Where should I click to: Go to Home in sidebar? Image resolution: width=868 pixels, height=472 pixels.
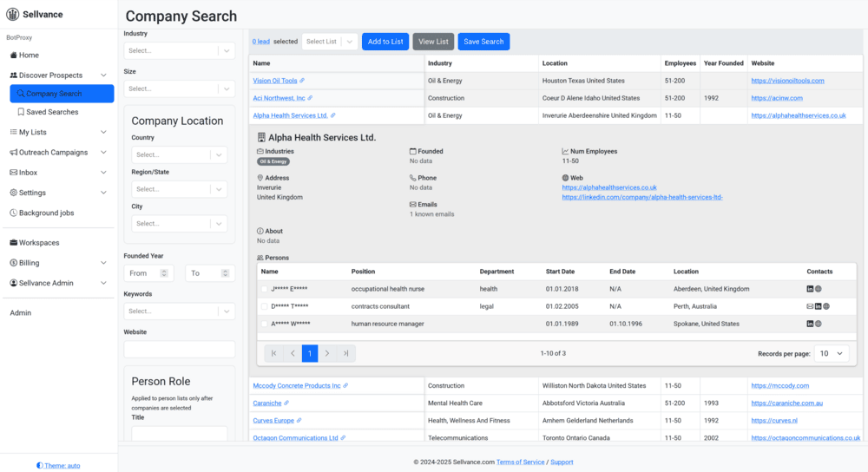tap(25, 56)
